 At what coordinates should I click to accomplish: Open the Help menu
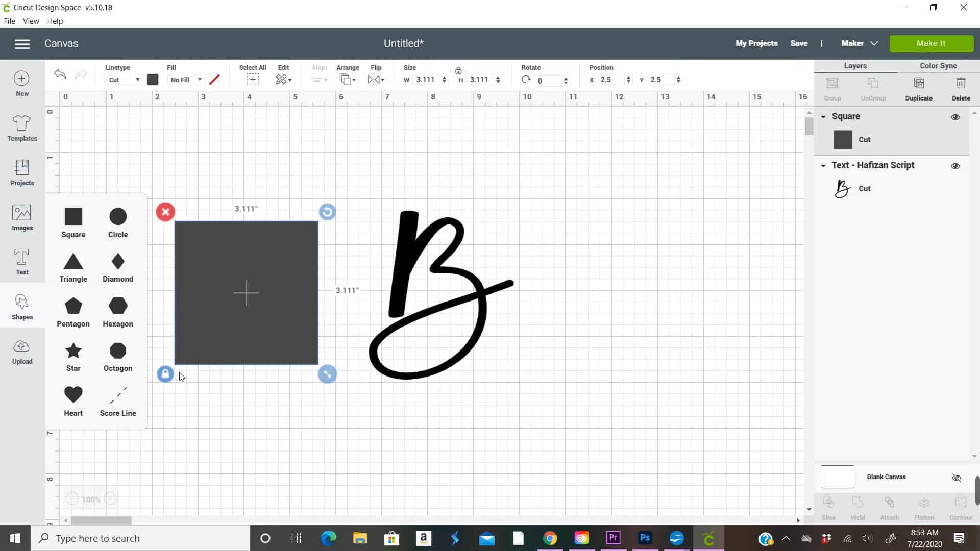(55, 21)
